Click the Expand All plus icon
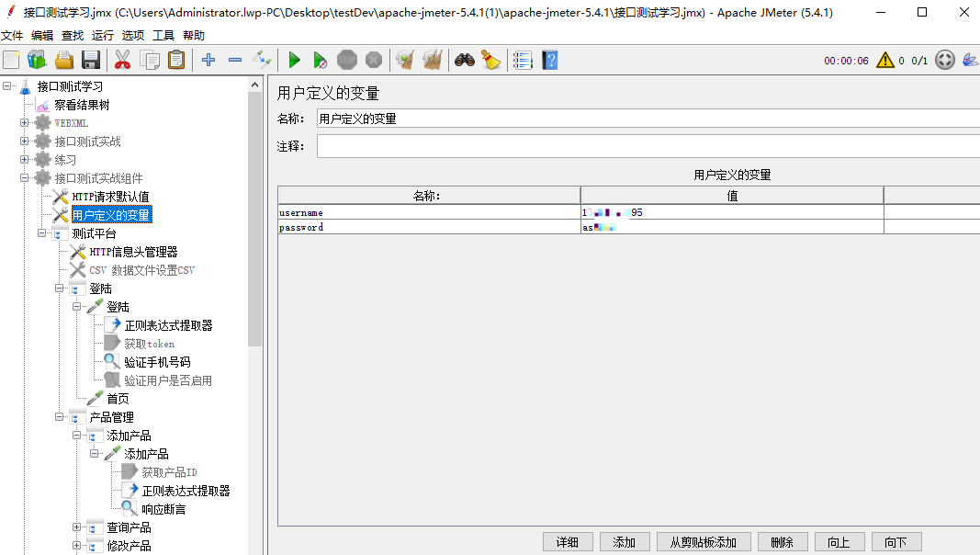The width and height of the screenshot is (980, 555). pyautogui.click(x=208, y=60)
